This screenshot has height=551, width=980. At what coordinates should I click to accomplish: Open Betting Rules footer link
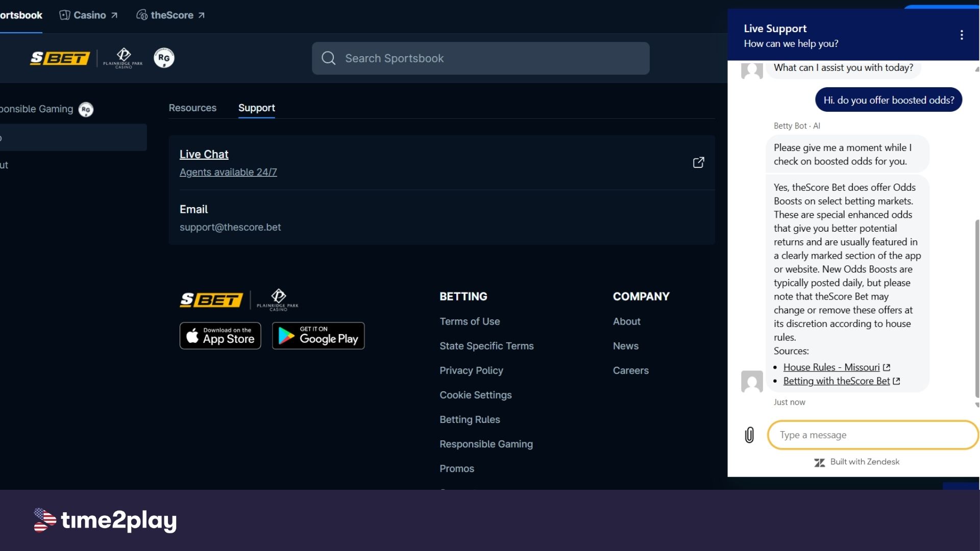click(x=470, y=420)
